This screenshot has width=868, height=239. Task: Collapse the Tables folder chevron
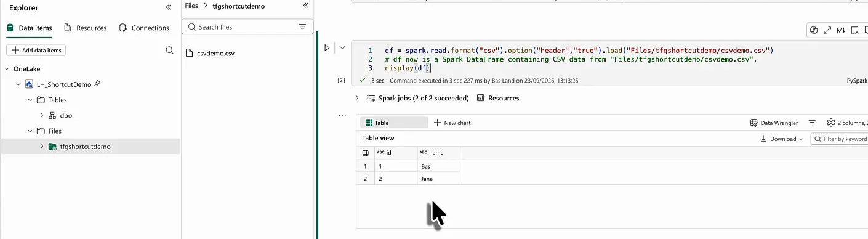(x=30, y=100)
